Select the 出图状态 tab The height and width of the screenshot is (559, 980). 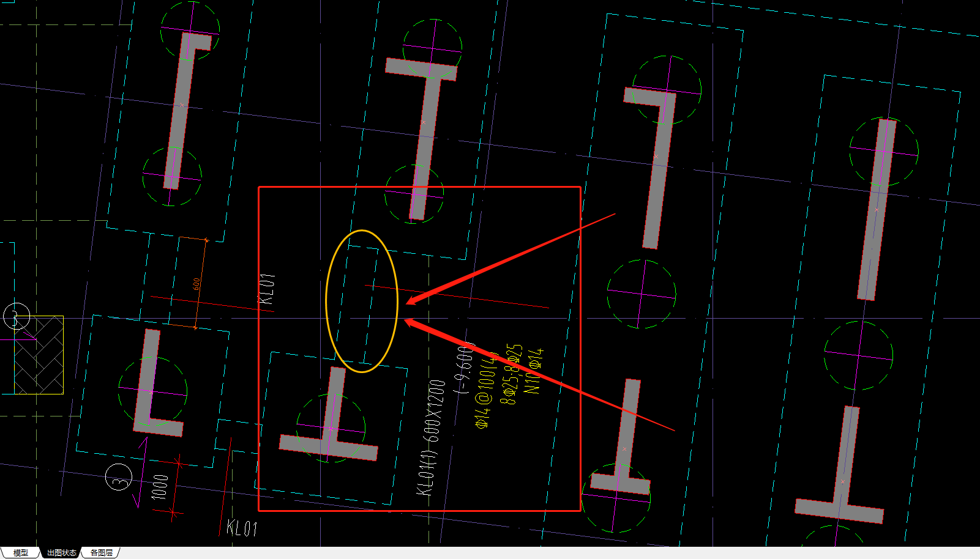62,553
